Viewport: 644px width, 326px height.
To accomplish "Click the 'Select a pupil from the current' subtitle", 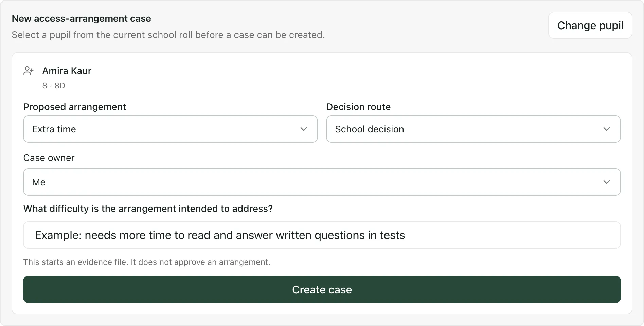I will (168, 35).
